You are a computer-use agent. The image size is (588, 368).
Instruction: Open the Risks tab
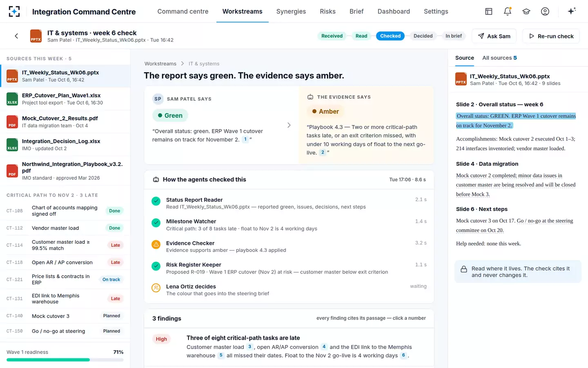click(327, 11)
